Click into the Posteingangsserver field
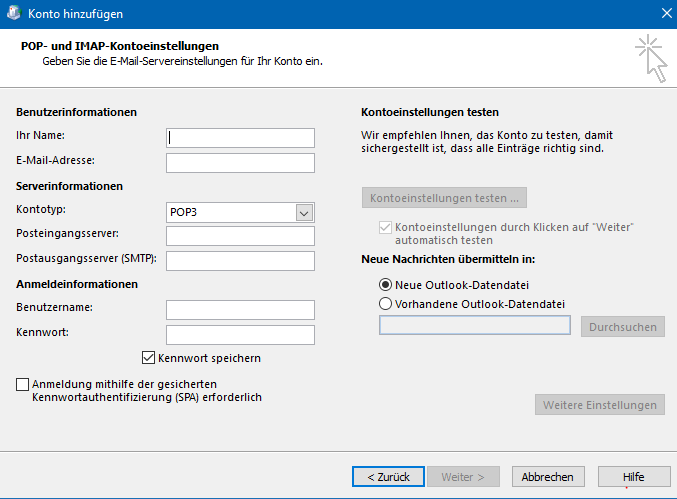677x499 pixels. 240,236
